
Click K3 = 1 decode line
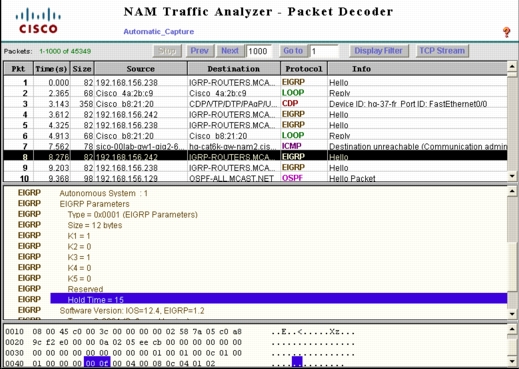pyautogui.click(x=79, y=257)
